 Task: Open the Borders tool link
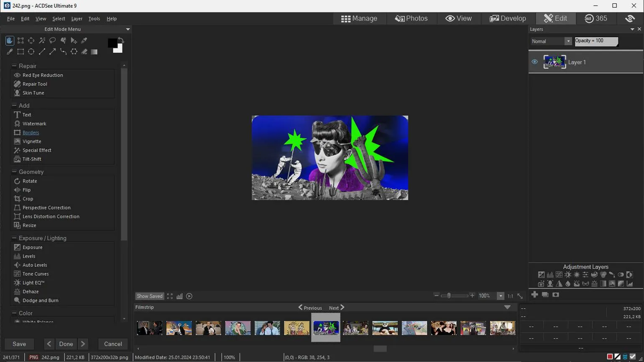[31, 133]
